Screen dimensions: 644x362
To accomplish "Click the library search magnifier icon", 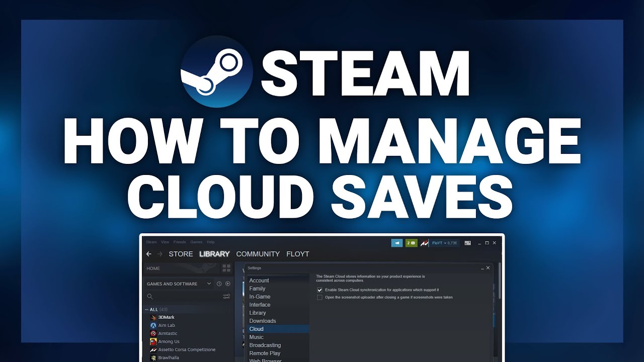I will click(149, 297).
